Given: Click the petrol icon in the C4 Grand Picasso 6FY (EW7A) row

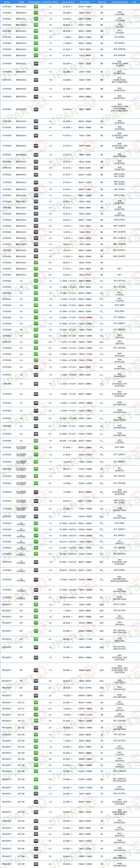Looking at the screenshot, I should 36,476.
